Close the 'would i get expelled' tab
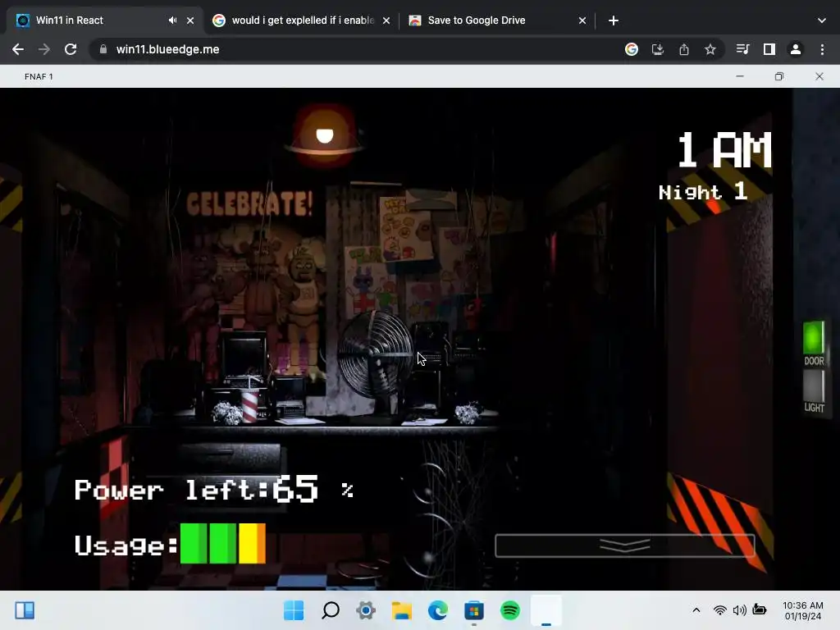The image size is (840, 630). (386, 21)
